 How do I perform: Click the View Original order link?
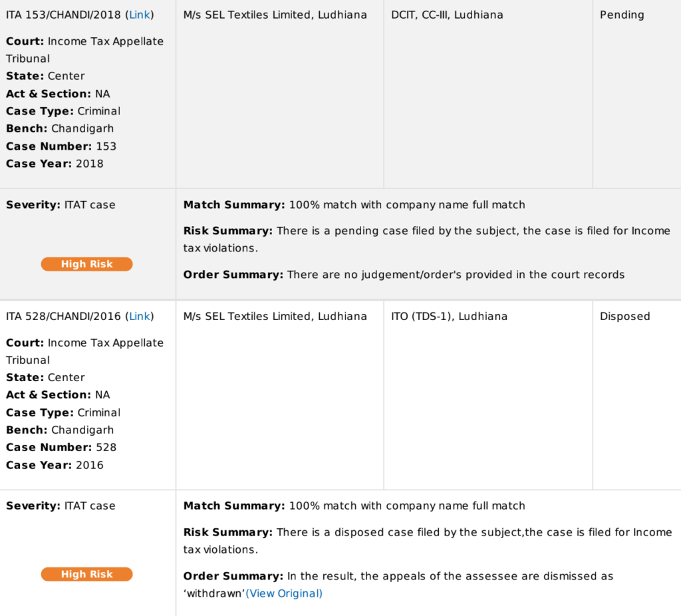point(284,593)
